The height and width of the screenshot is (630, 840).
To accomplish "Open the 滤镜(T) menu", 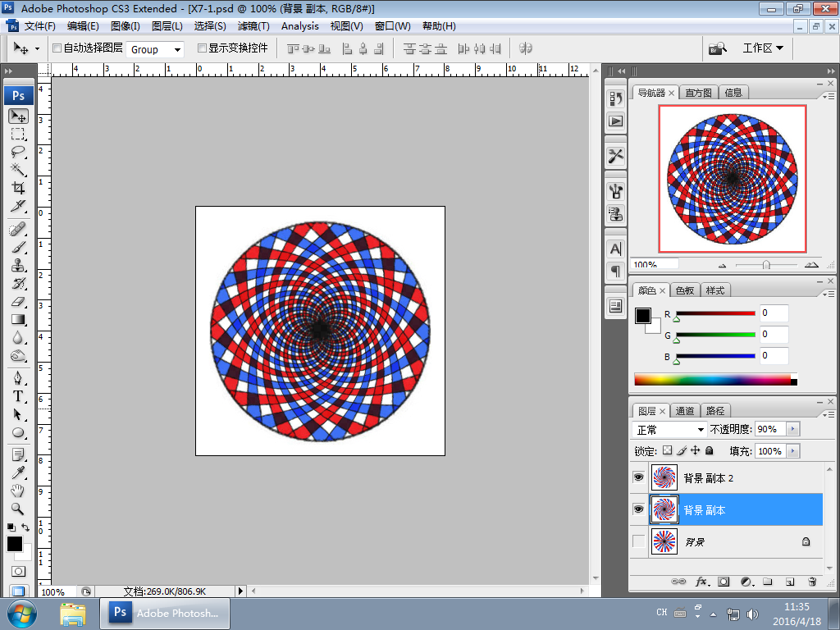I will pos(253,26).
